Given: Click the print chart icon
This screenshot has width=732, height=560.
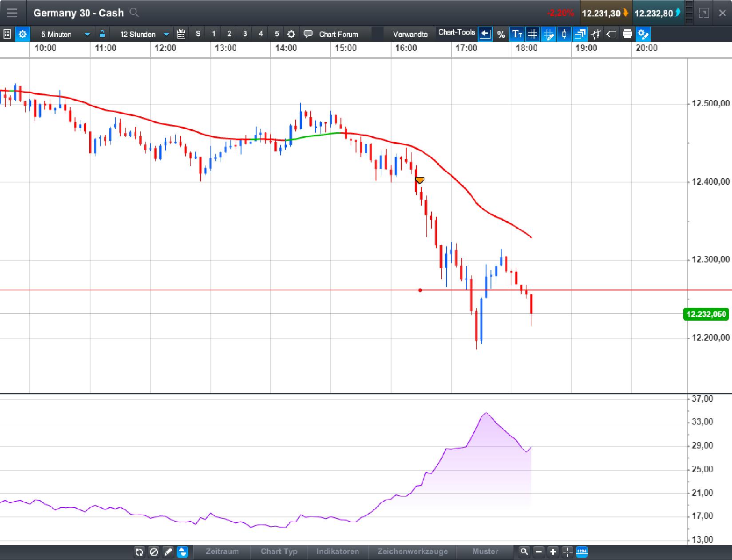Looking at the screenshot, I should [627, 34].
